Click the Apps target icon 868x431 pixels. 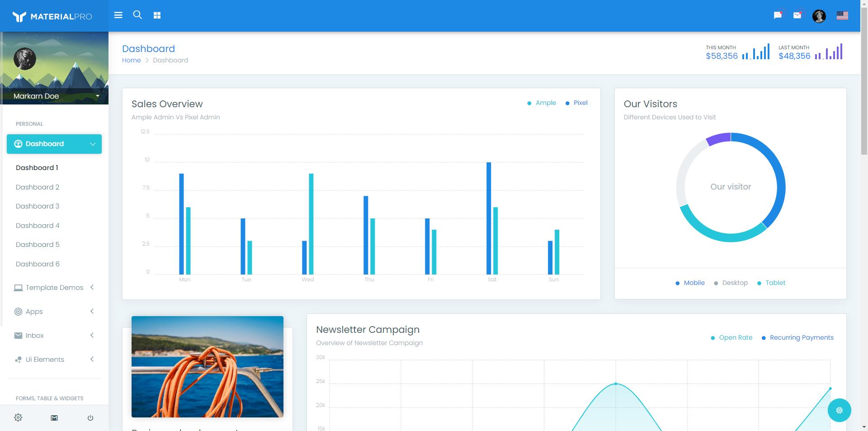18,312
